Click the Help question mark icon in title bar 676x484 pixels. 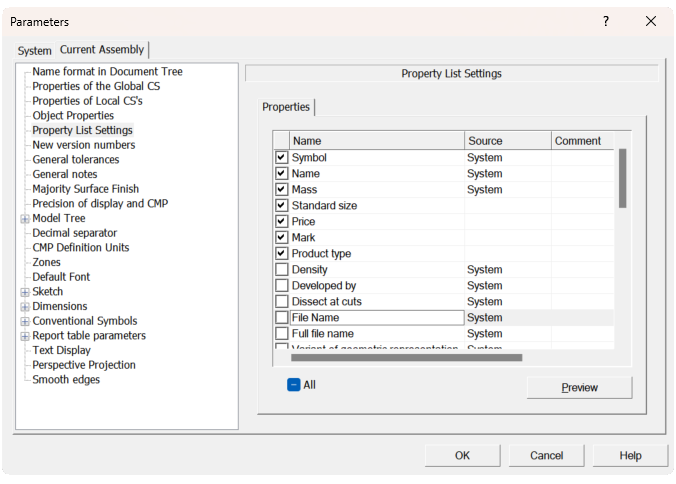point(605,21)
